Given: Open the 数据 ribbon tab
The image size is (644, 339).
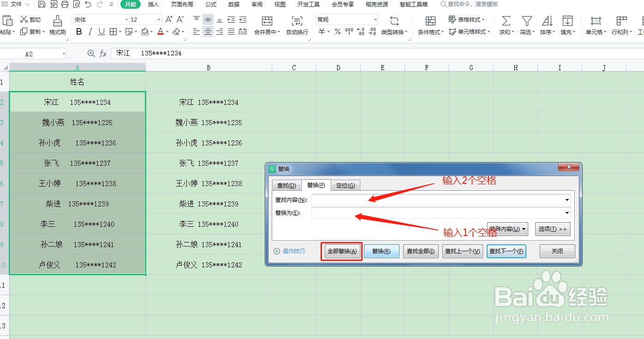Looking at the screenshot, I should click(x=233, y=5).
